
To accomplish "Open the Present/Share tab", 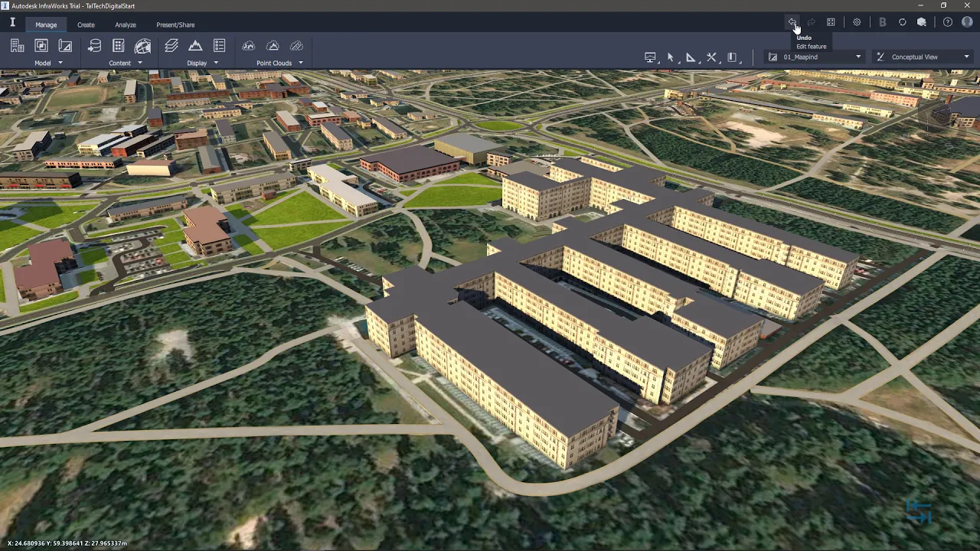I will click(175, 24).
